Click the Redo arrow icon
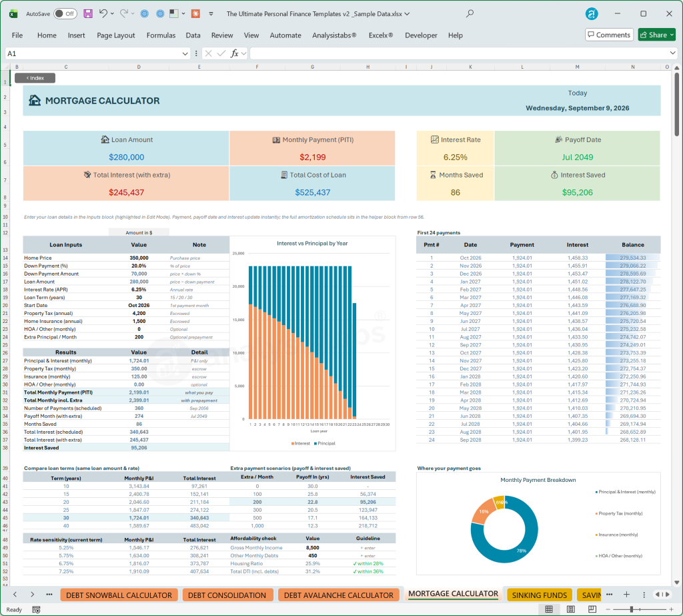 click(x=124, y=13)
